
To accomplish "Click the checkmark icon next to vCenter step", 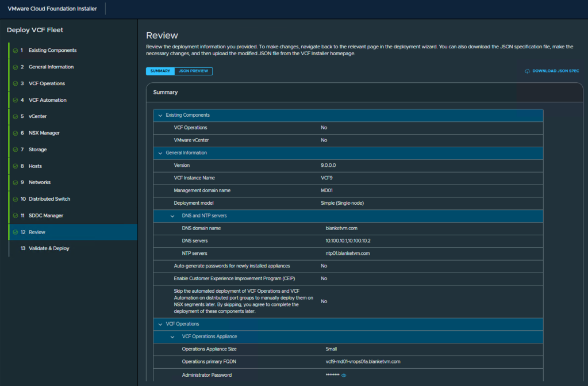I will point(15,117).
